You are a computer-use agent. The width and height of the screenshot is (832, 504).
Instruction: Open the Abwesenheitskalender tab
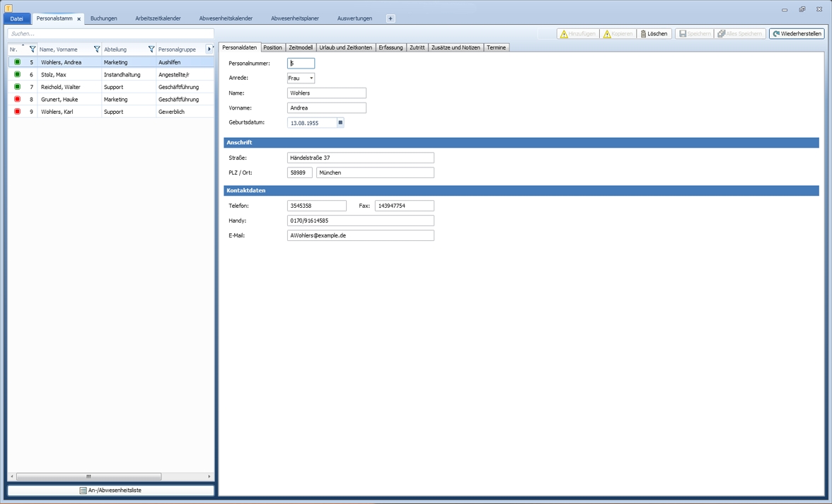click(226, 18)
